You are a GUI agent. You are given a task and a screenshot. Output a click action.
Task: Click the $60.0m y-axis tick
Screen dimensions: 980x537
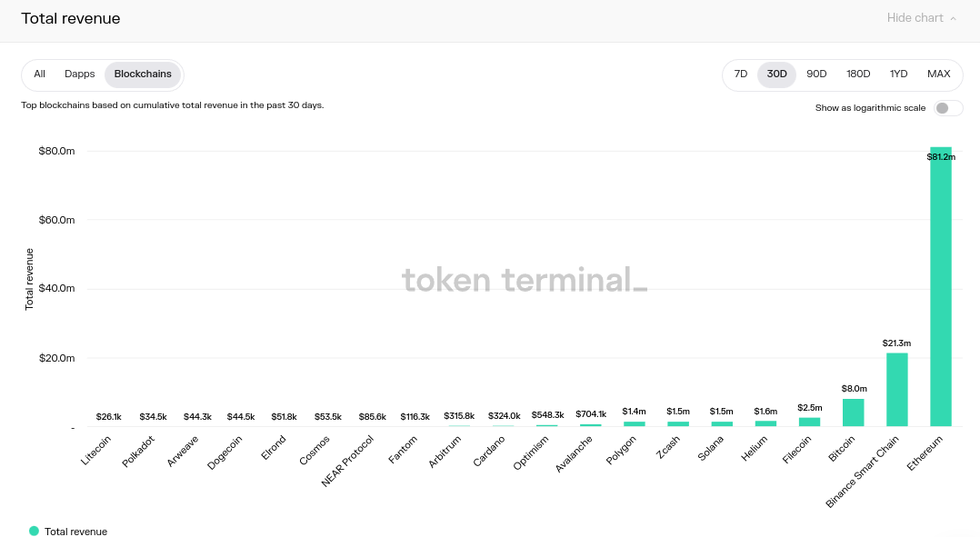pos(57,220)
